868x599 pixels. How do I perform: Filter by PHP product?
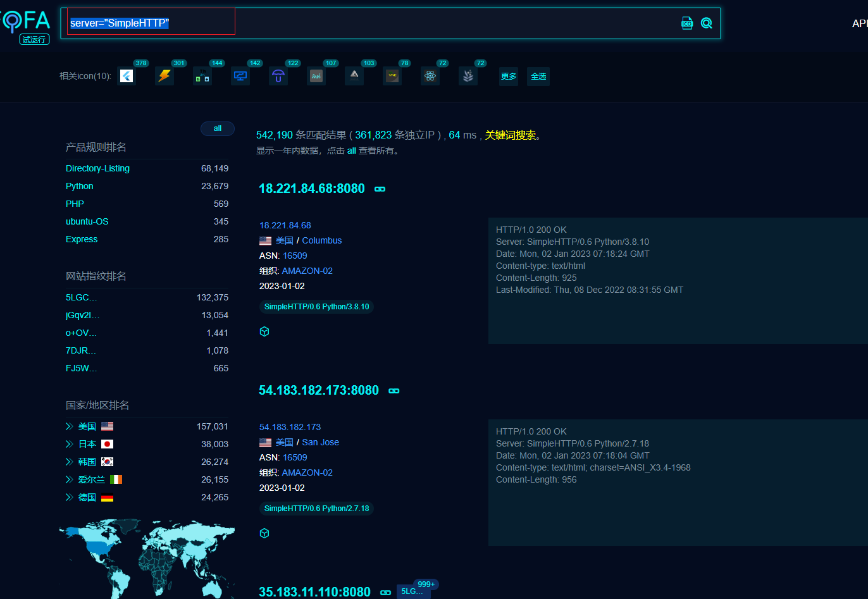[75, 204]
